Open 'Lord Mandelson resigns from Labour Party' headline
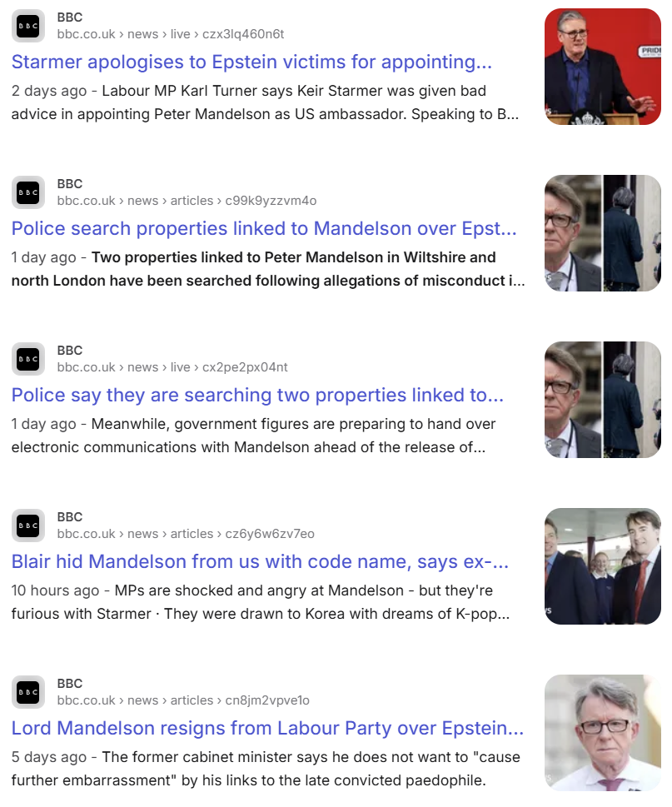Image resolution: width=672 pixels, height=807 pixels. point(267,728)
